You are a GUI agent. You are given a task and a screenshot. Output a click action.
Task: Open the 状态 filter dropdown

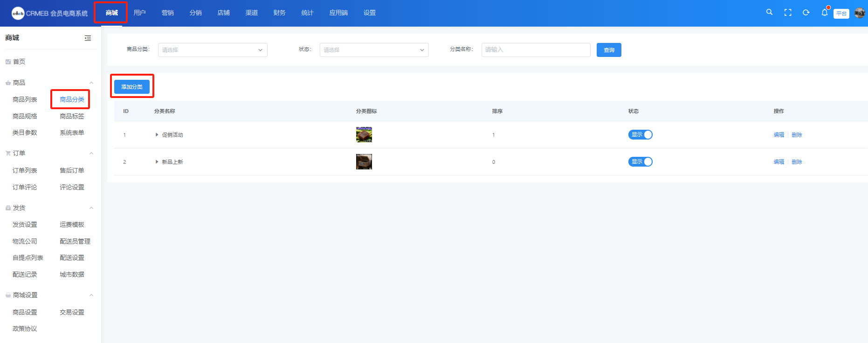(x=374, y=50)
